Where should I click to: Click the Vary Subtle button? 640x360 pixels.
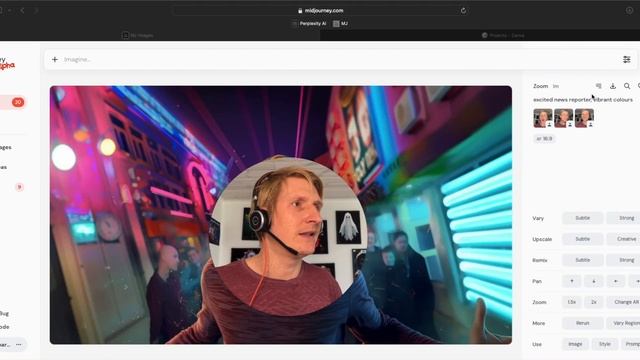[x=582, y=218]
